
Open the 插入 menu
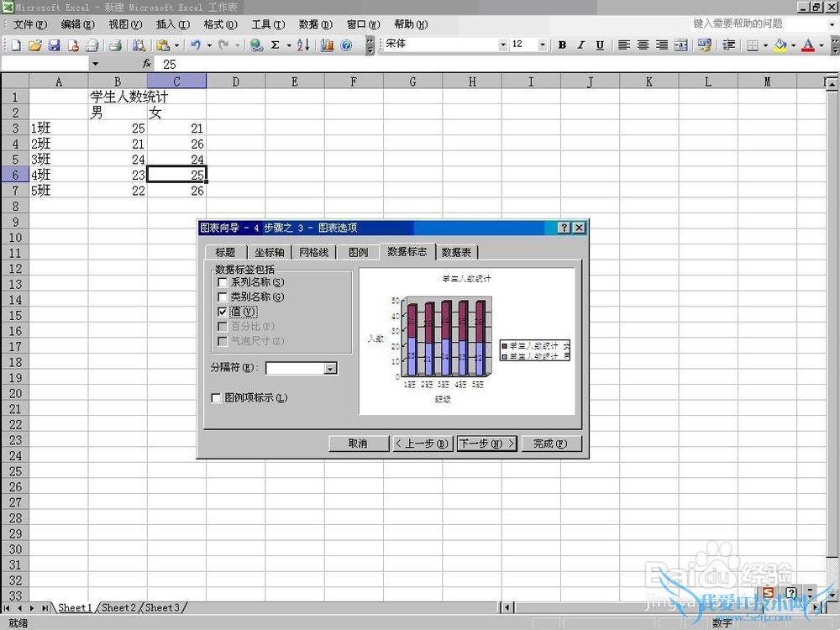[x=172, y=24]
